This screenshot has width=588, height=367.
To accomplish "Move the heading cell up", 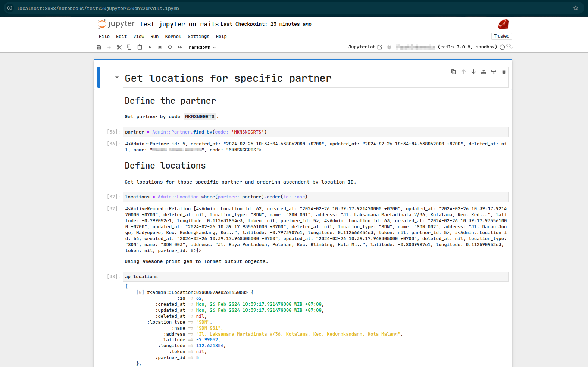I will click(x=463, y=72).
